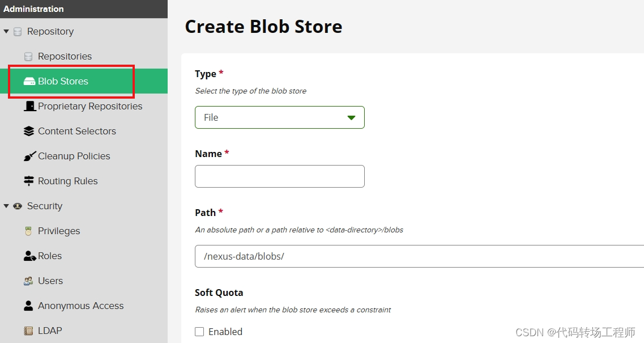Select the Cleanup Policies broom icon
The height and width of the screenshot is (343, 644).
pyautogui.click(x=29, y=156)
